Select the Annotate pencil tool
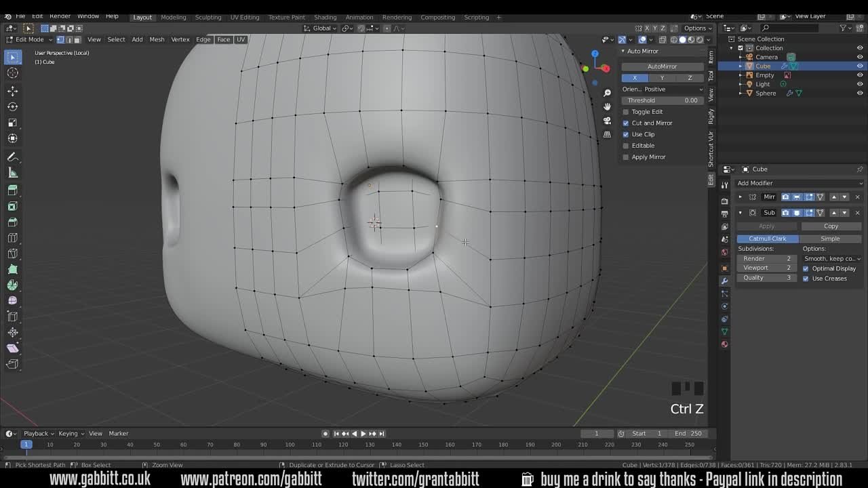 [x=12, y=157]
